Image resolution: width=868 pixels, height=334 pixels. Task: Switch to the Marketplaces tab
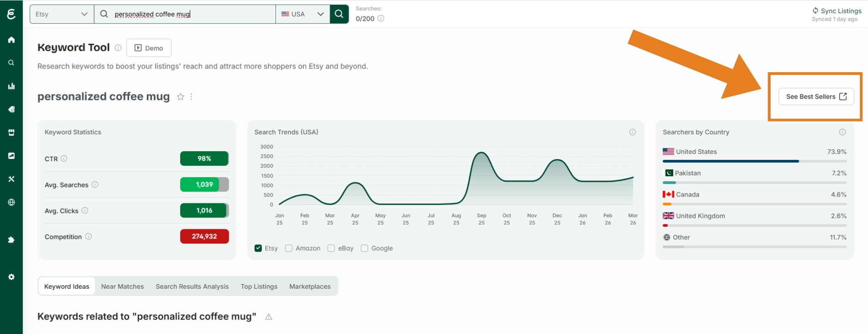coord(310,286)
